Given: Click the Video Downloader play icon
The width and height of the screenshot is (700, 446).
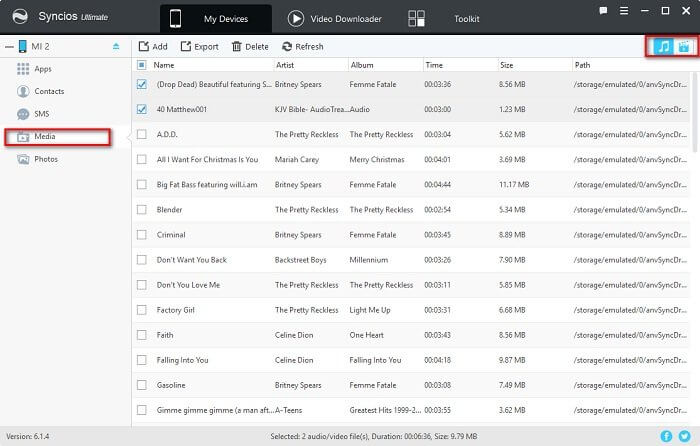Looking at the screenshot, I should (296, 19).
